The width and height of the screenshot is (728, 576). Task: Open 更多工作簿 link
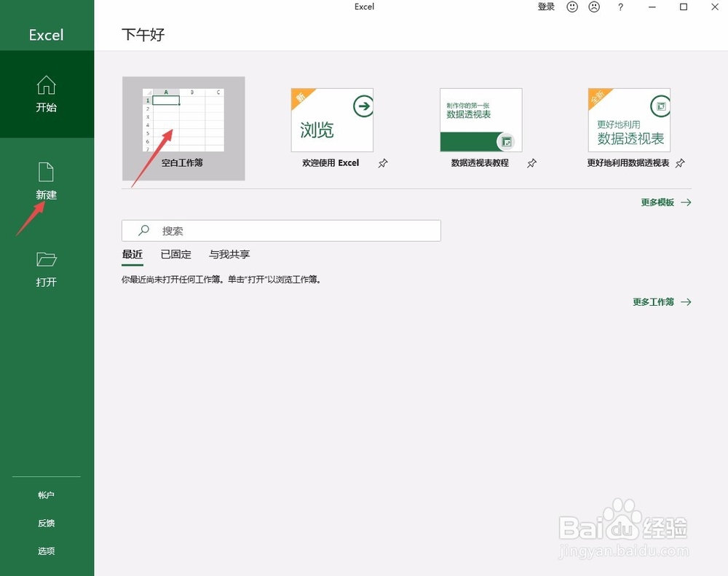(x=662, y=302)
